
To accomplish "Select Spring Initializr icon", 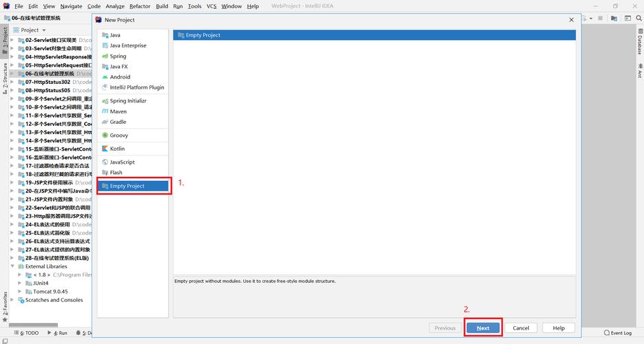I will click(x=105, y=101).
